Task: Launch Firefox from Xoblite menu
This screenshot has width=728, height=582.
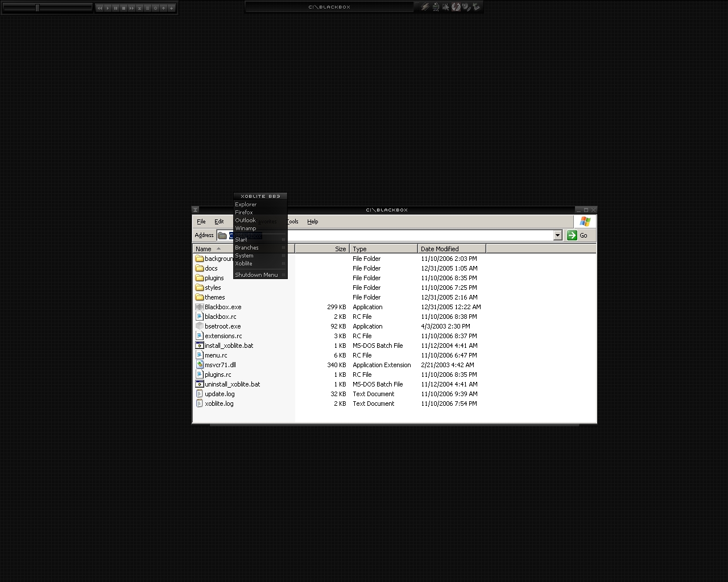Action: [260, 212]
